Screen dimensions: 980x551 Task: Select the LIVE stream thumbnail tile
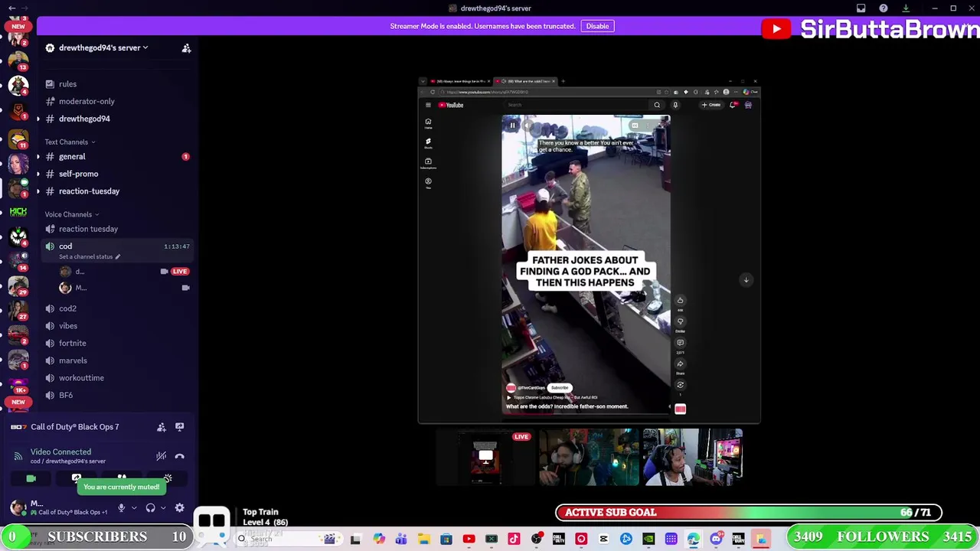pos(485,458)
